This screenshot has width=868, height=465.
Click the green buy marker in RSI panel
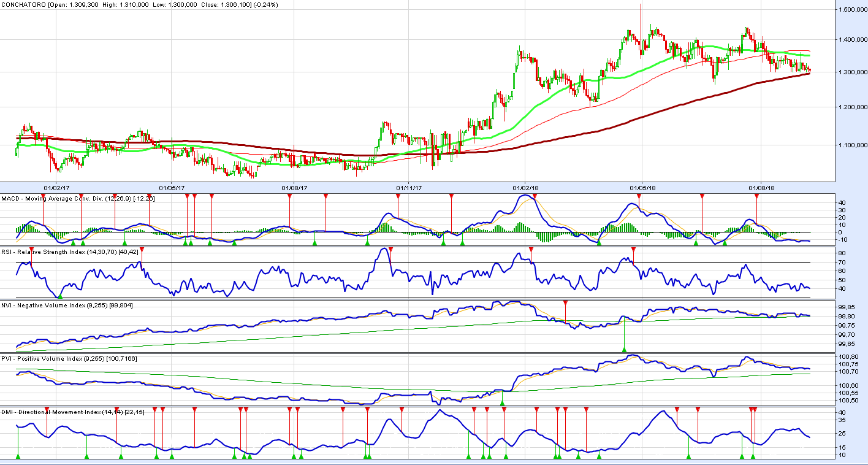pos(60,297)
